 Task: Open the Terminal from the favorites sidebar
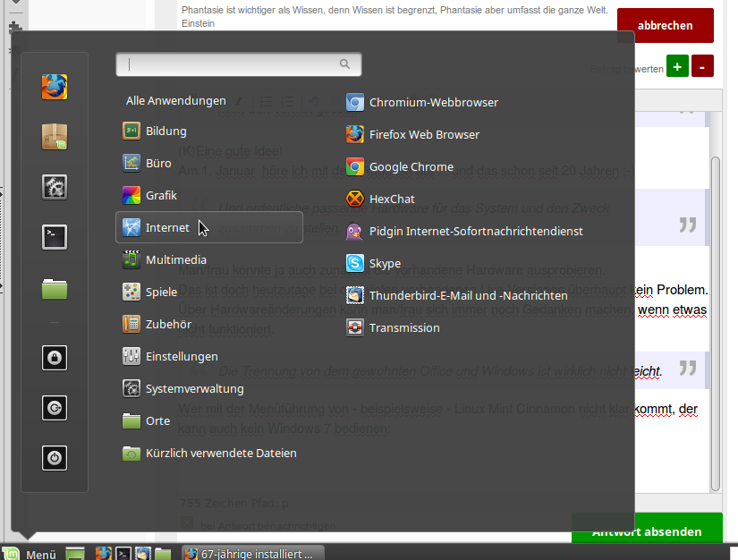pos(55,237)
